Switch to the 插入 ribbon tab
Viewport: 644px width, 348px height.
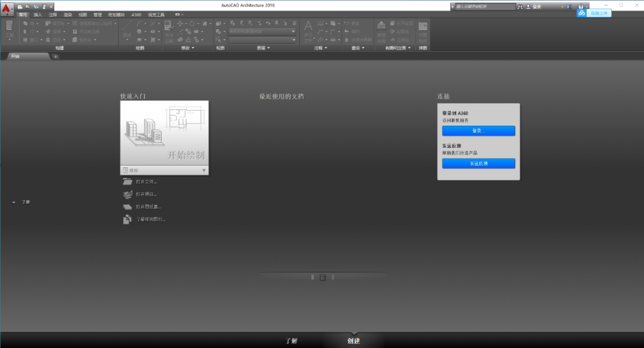(x=38, y=15)
